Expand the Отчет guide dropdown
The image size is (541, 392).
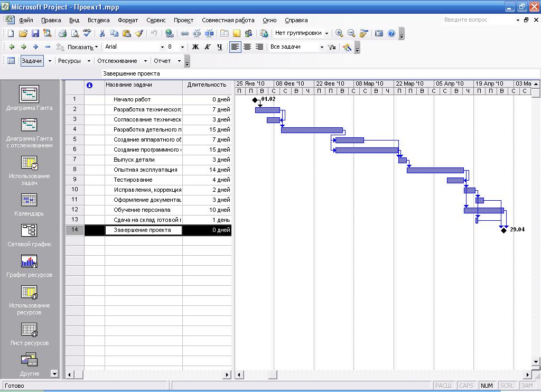[x=179, y=61]
